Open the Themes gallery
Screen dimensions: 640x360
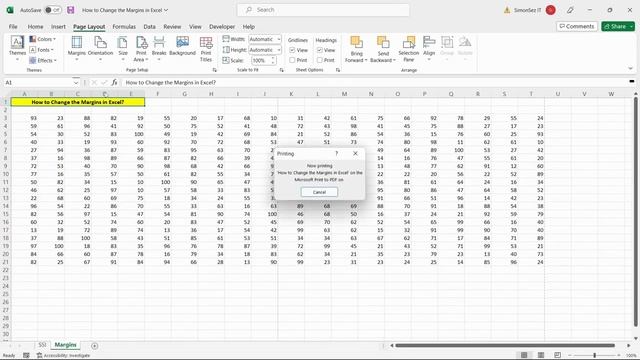17,49
